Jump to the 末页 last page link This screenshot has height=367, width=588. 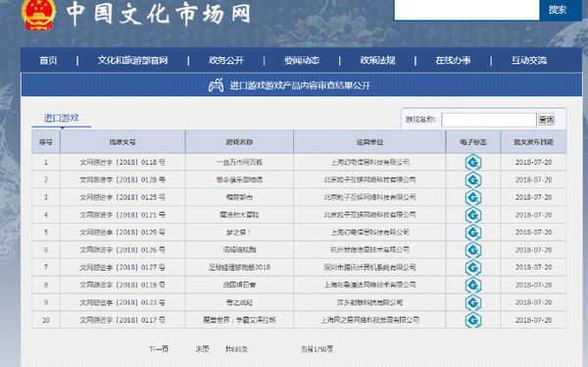tap(203, 349)
